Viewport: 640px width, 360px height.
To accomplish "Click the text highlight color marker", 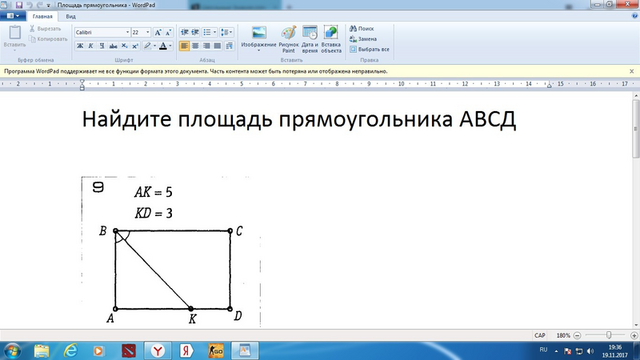I will [147, 46].
